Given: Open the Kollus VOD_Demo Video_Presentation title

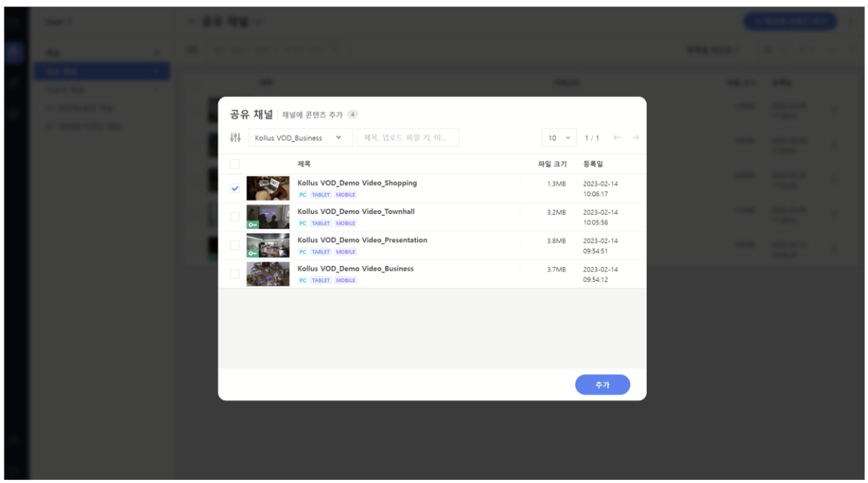Looking at the screenshot, I should tap(362, 240).
